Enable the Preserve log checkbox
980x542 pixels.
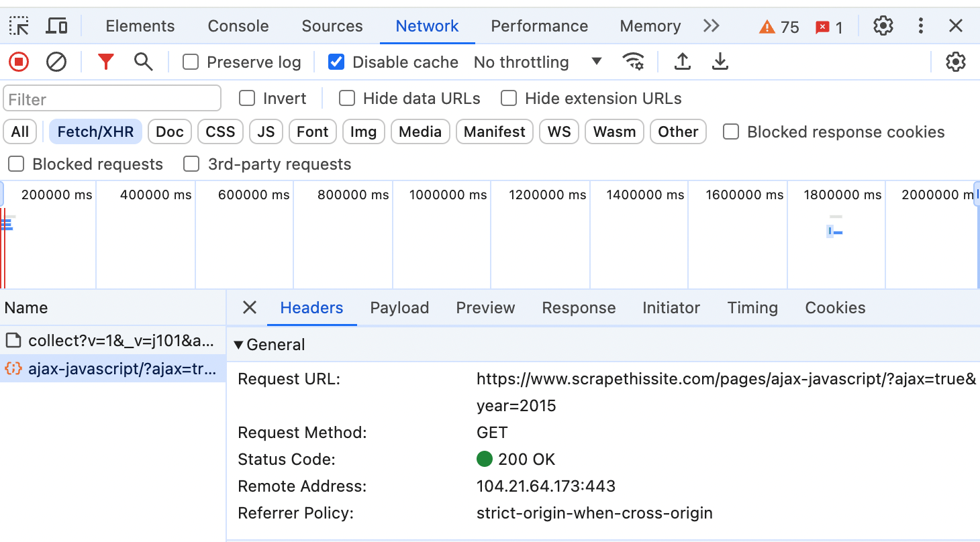point(191,62)
